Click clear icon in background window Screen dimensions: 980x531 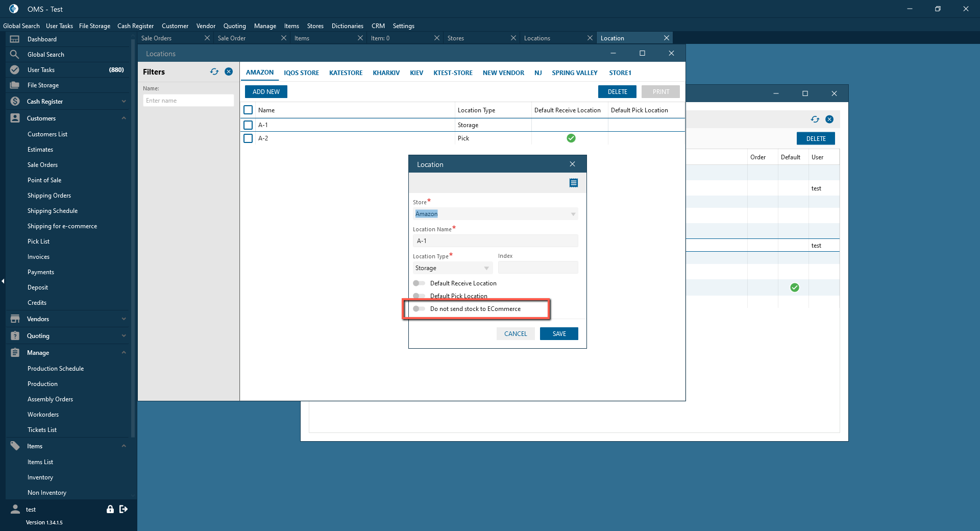[x=829, y=119]
